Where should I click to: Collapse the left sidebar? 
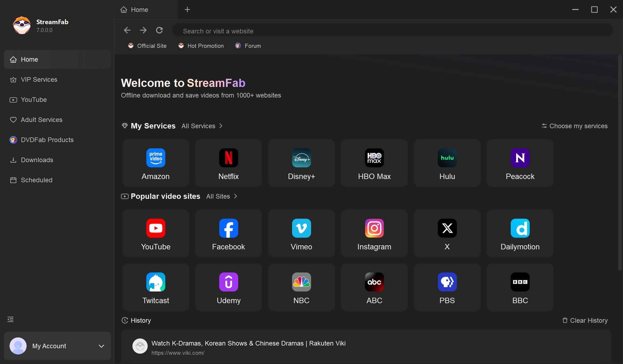(x=10, y=319)
